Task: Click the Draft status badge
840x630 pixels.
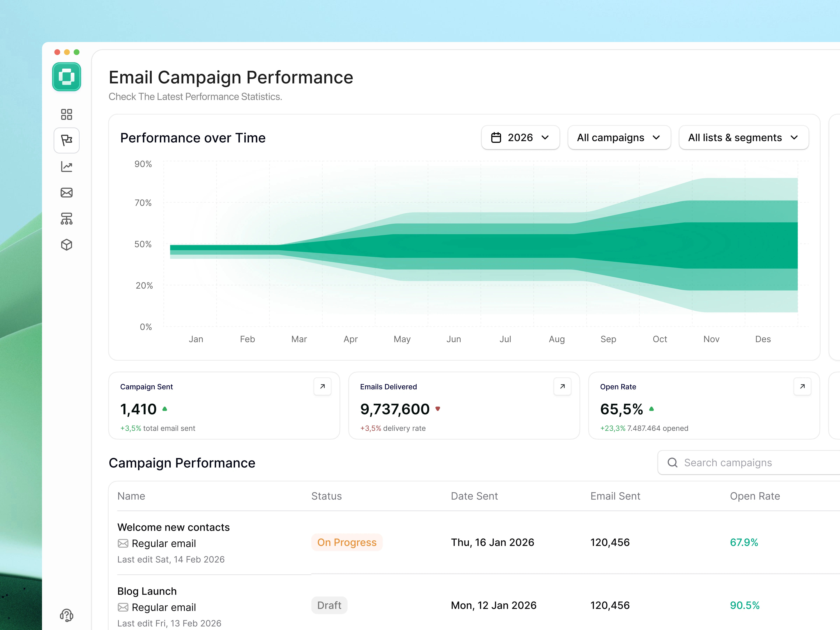Action: point(329,605)
